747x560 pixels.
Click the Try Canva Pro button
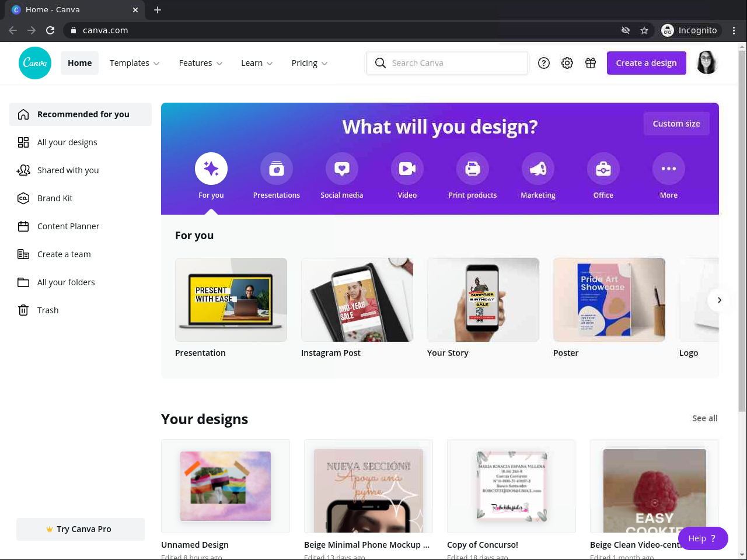(81, 529)
